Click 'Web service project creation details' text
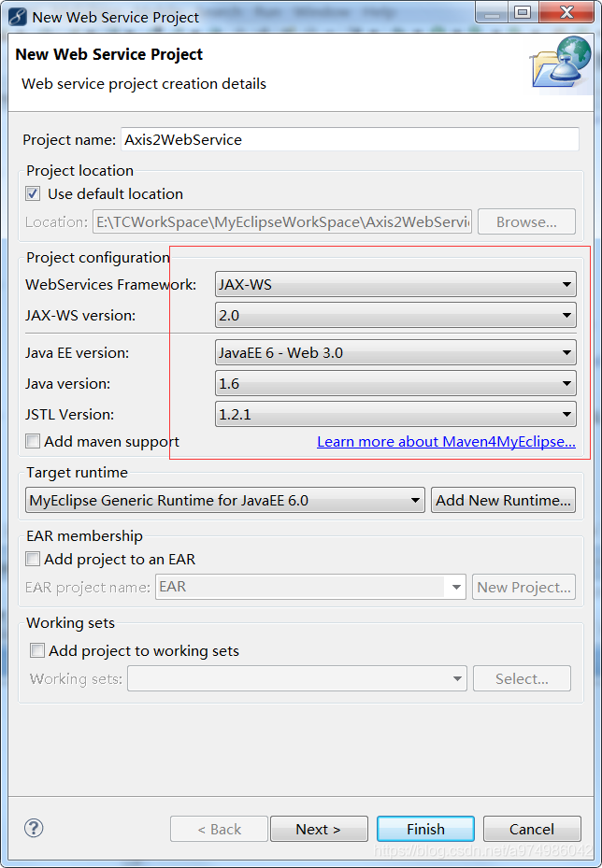 [x=144, y=83]
